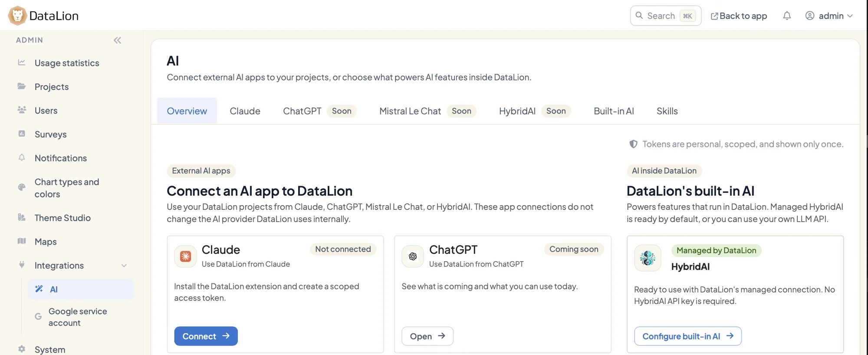
Task: Click the Usage statistics chart icon
Action: pyautogui.click(x=22, y=63)
